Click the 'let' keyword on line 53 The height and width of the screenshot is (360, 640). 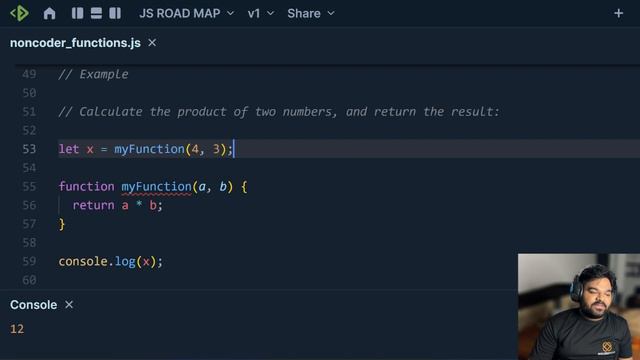click(69, 149)
